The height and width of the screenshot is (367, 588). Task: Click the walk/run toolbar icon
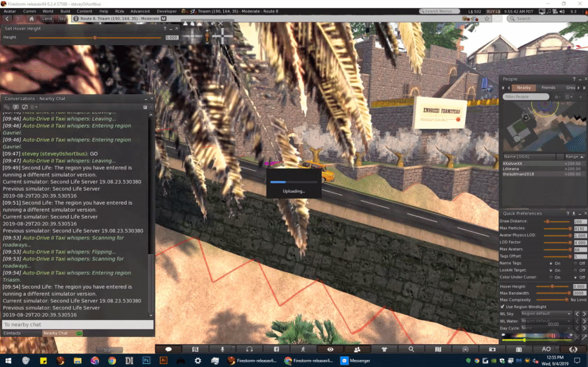click(303, 349)
